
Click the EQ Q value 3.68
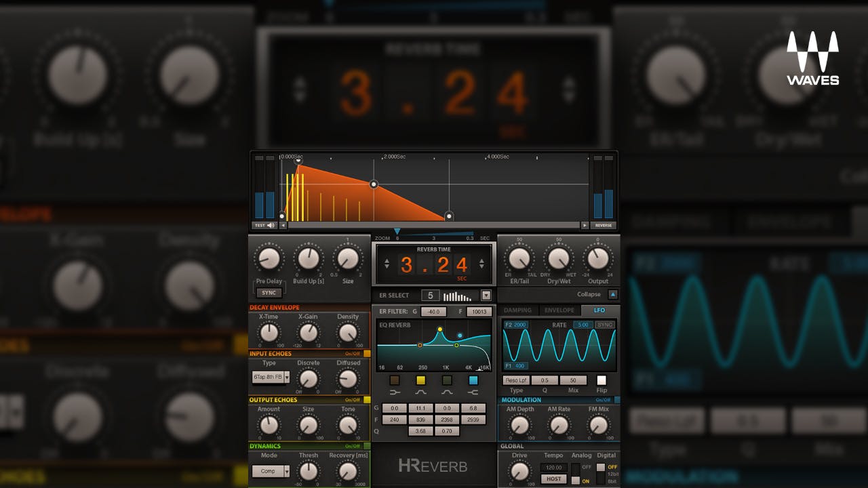point(420,431)
